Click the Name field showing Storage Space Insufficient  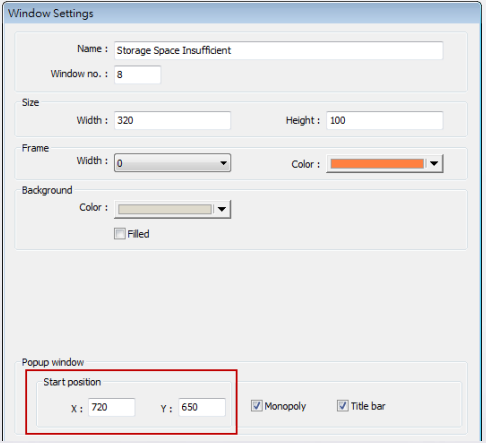tap(279, 51)
